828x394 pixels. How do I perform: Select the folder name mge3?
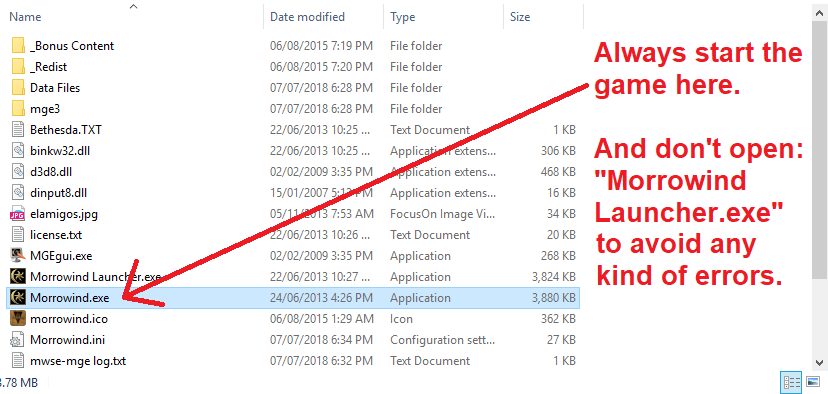pyautogui.click(x=44, y=109)
